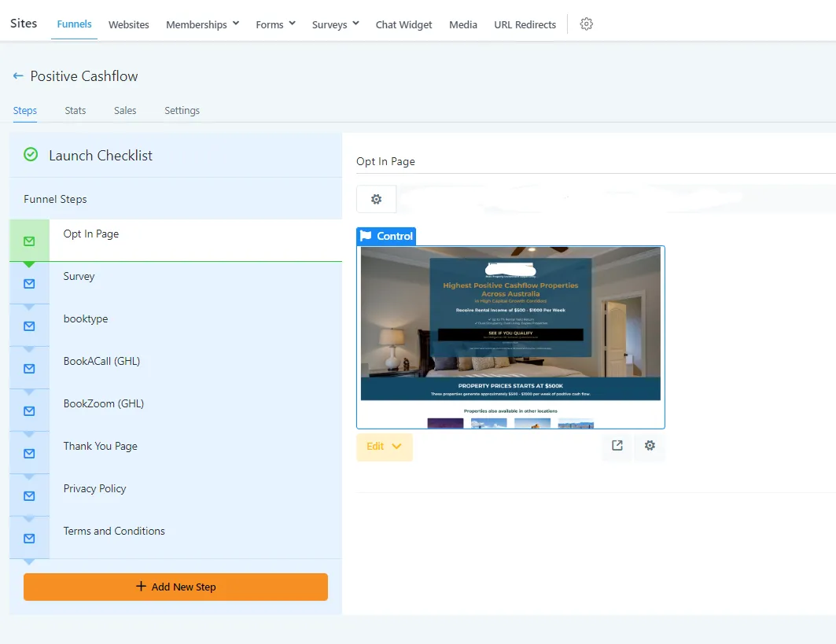Open the URL Redirects section

tap(525, 24)
